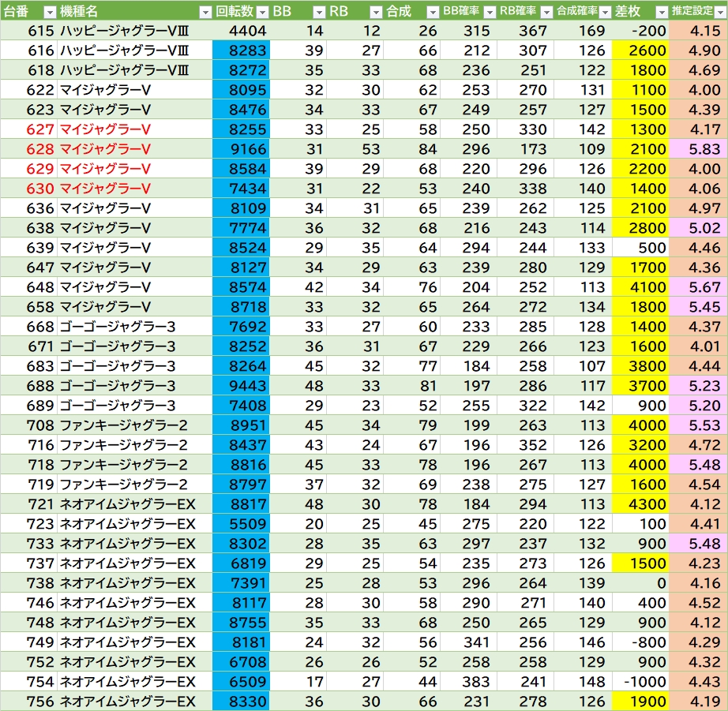Click the BB column filter arrow
Image resolution: width=728 pixels, height=711 pixels.
(318, 11)
